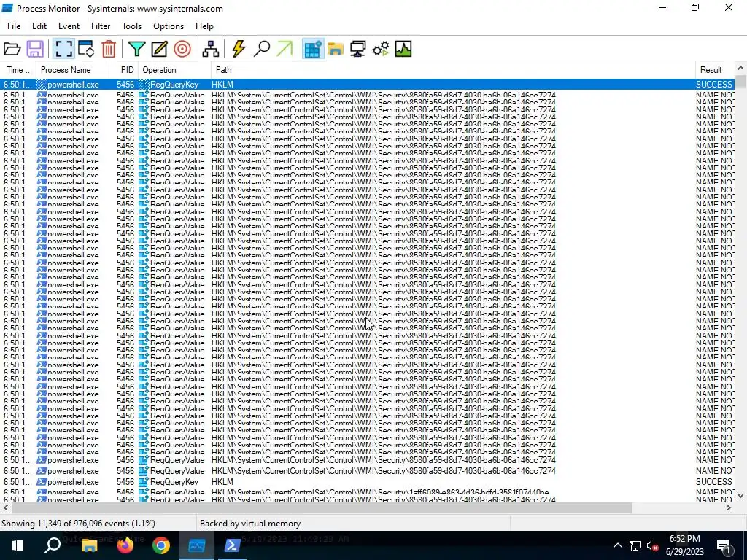747x560 pixels.
Task: Open the Tools menu
Action: coord(131,26)
